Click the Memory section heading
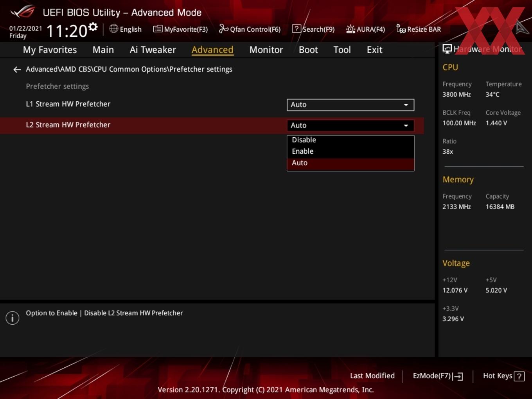 click(458, 180)
